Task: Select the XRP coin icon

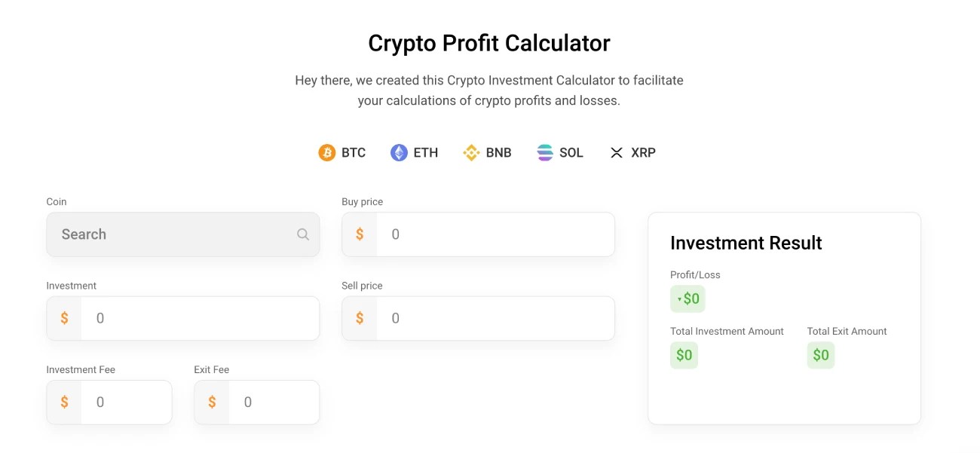Action: click(x=616, y=152)
